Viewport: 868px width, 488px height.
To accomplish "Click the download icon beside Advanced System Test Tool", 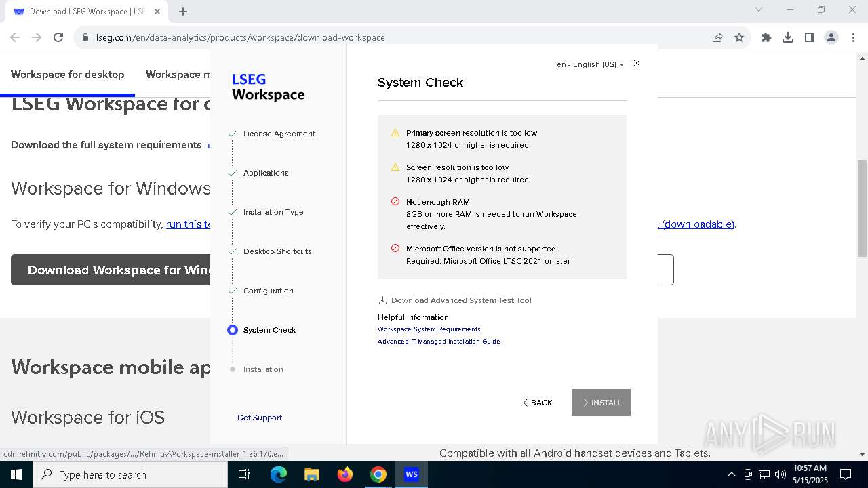I will (x=382, y=300).
